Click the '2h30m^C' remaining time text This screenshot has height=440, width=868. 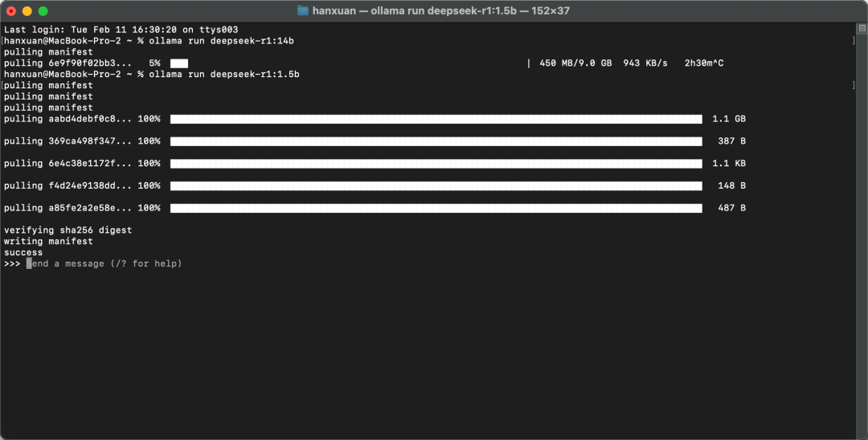tap(703, 63)
